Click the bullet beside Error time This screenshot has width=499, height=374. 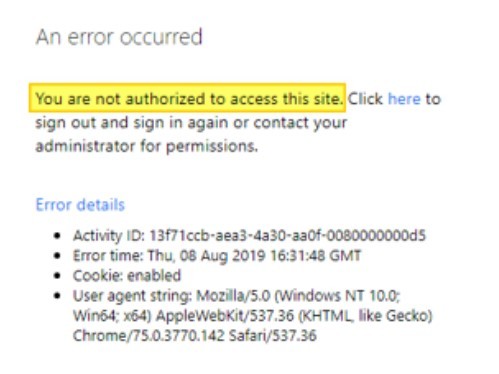point(57,256)
